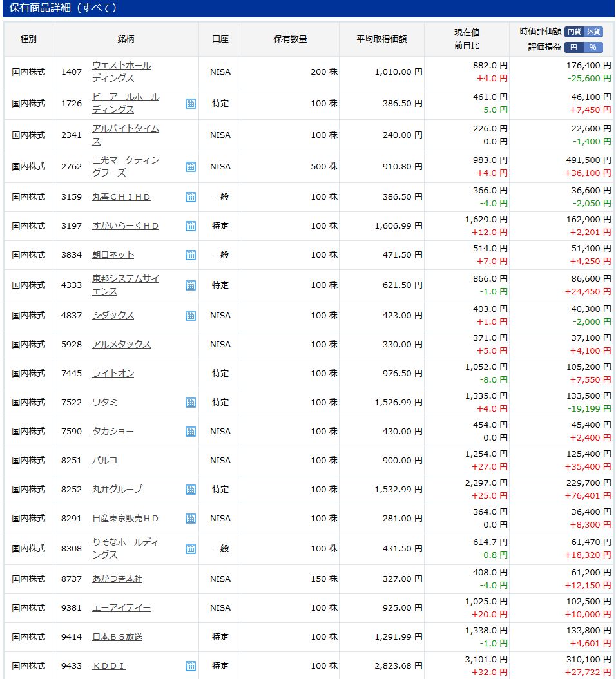Click the 保有数量 column header
This screenshot has width=616, height=679.
pyautogui.click(x=290, y=39)
